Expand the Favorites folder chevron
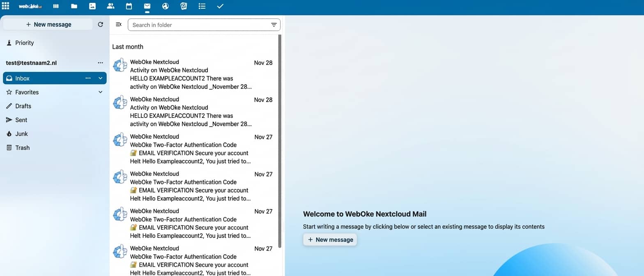Image resolution: width=644 pixels, height=276 pixels. (101, 92)
